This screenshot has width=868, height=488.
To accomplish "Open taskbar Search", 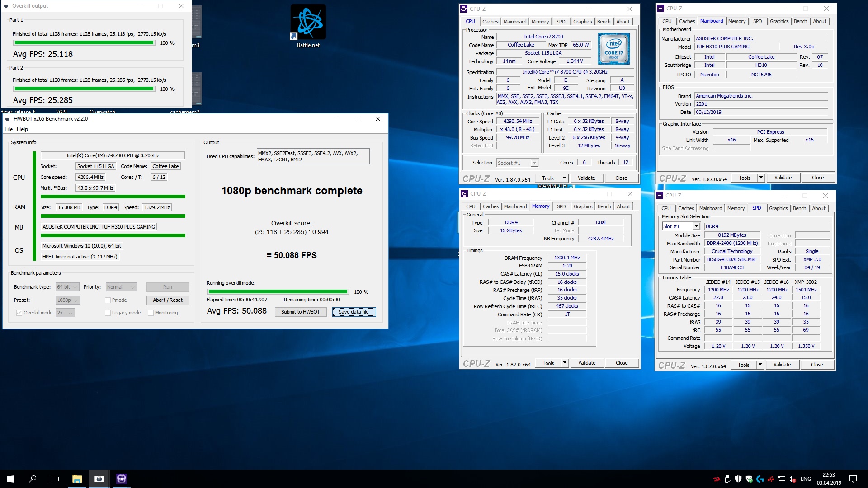I will coord(33,479).
